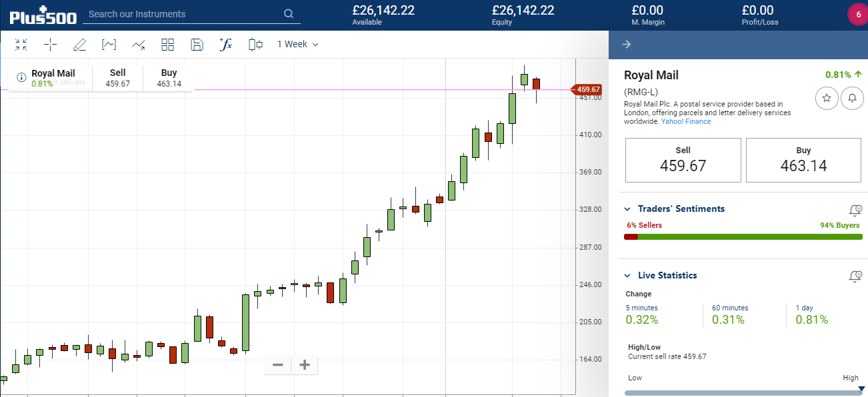This screenshot has width=868, height=397.
Task: Add Royal Mail to favorites with star
Action: click(827, 99)
